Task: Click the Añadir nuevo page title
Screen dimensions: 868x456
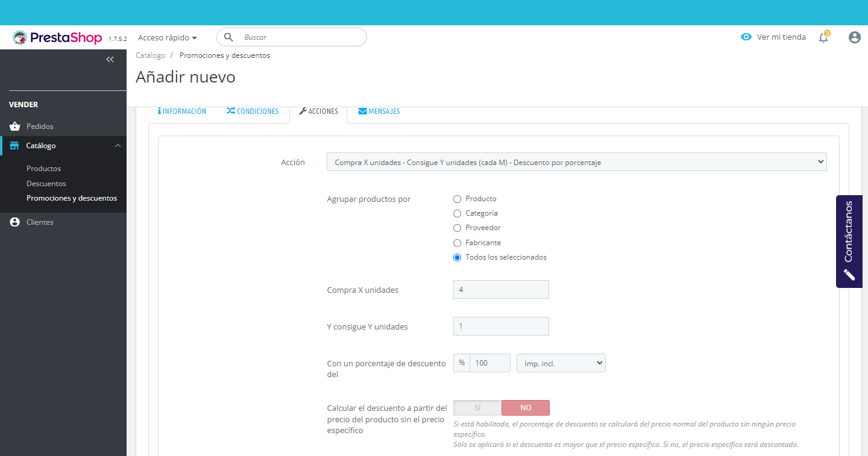Action: pyautogui.click(x=186, y=77)
